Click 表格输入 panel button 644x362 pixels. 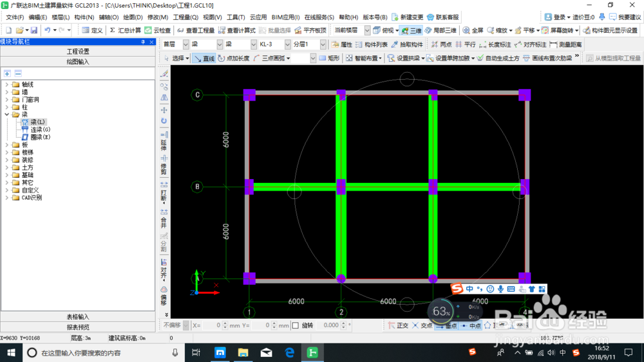click(78, 317)
